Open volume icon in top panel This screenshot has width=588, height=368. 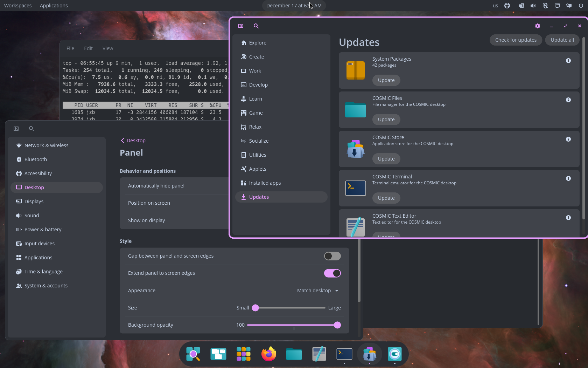point(533,6)
